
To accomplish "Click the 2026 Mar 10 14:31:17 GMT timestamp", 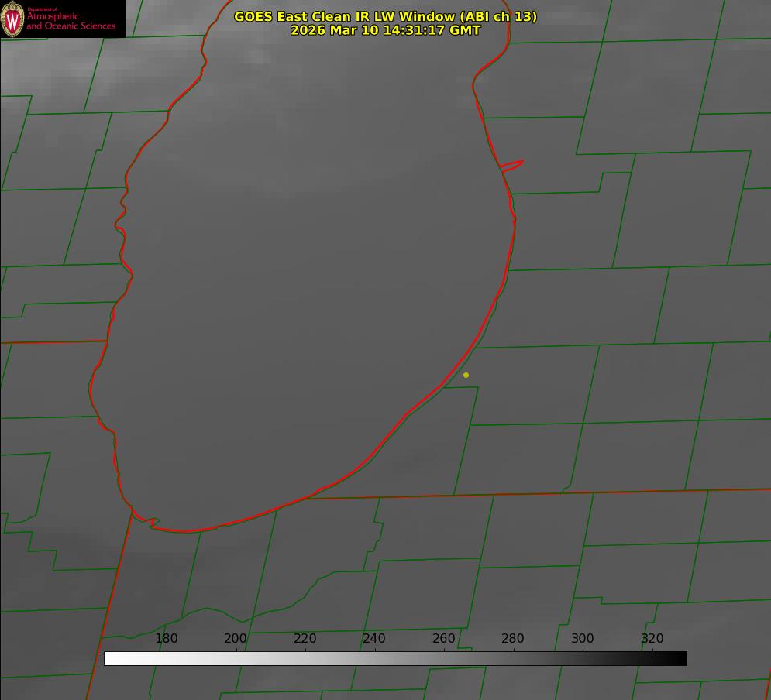I will tap(386, 30).
